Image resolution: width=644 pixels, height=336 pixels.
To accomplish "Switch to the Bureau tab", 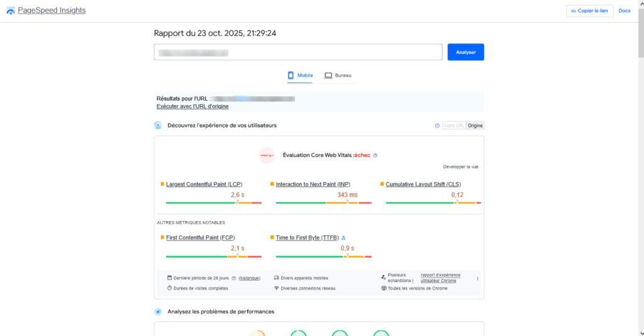I will pyautogui.click(x=338, y=75).
